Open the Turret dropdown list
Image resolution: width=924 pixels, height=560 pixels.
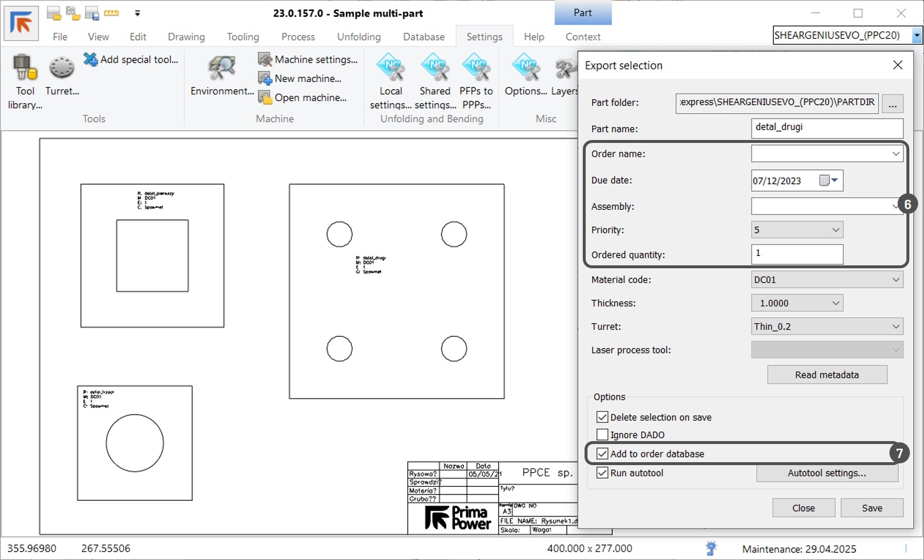(x=895, y=327)
